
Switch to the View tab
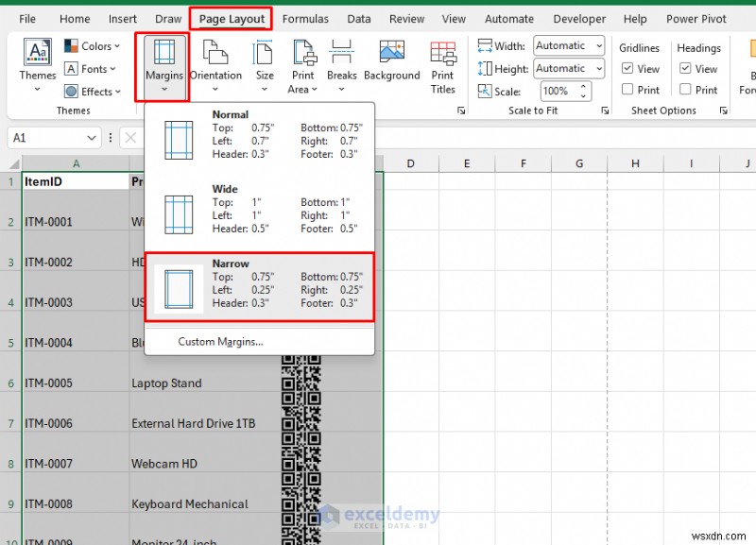[x=454, y=19]
